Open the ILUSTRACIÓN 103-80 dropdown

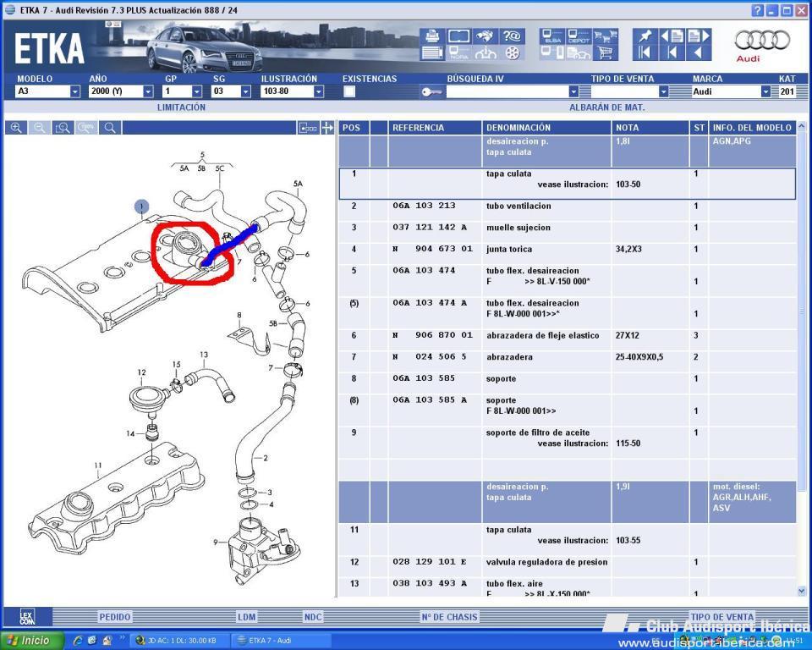coord(319,91)
